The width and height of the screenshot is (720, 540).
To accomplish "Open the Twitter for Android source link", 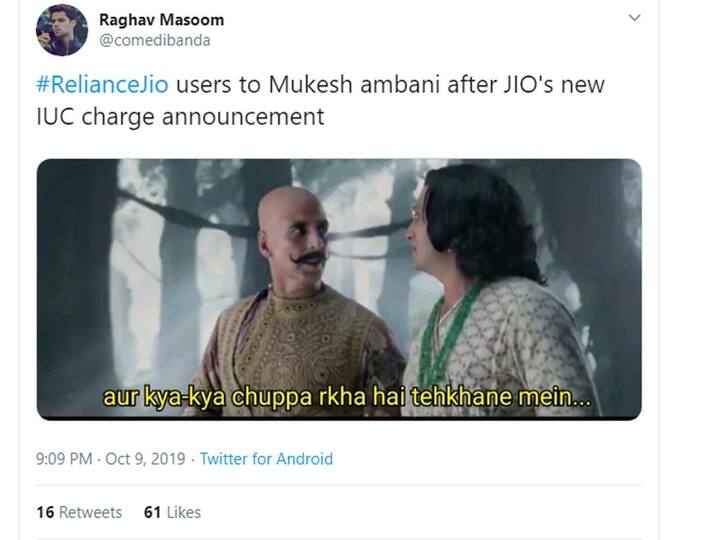I will (x=266, y=459).
